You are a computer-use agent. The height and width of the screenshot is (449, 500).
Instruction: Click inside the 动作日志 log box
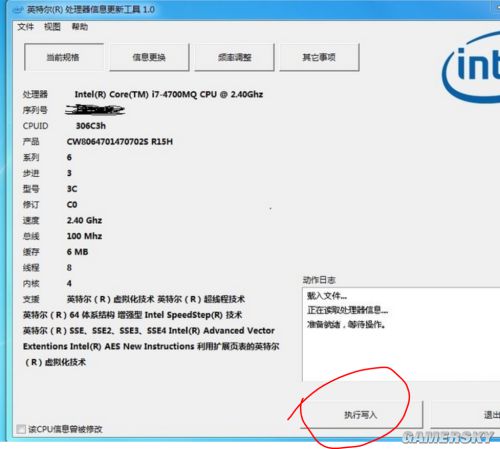401,334
